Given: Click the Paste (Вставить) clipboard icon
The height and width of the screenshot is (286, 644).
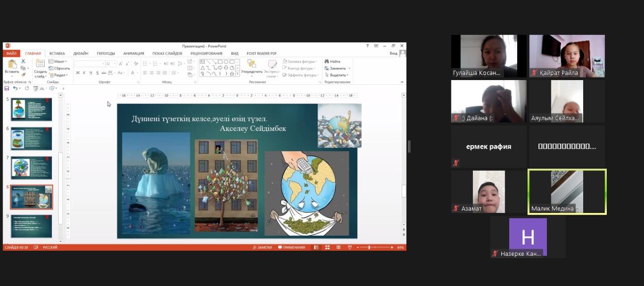Looking at the screenshot, I should [x=12, y=64].
